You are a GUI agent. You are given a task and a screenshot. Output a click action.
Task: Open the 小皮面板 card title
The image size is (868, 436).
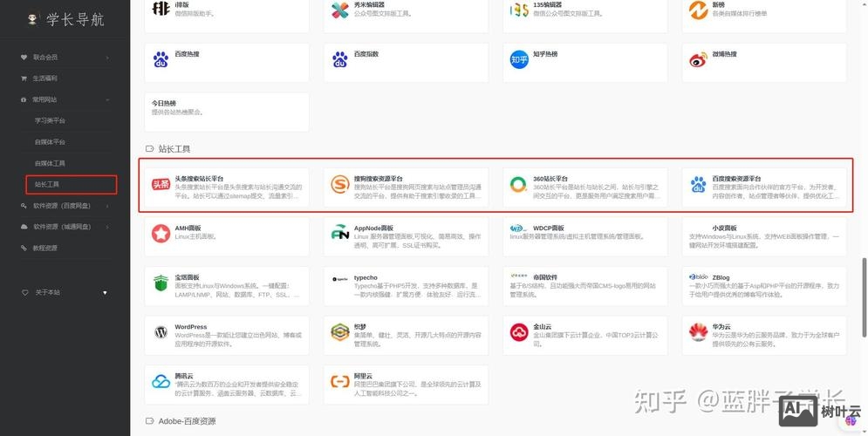coord(724,228)
